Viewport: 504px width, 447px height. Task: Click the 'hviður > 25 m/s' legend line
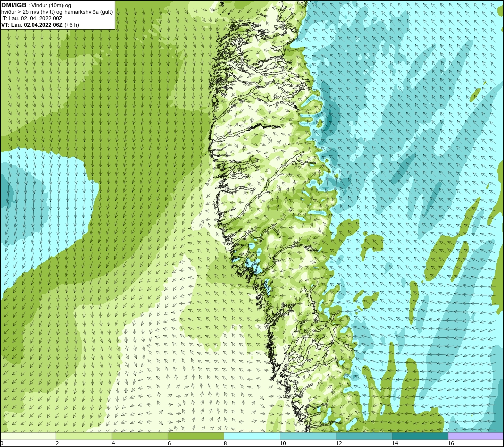[57, 12]
